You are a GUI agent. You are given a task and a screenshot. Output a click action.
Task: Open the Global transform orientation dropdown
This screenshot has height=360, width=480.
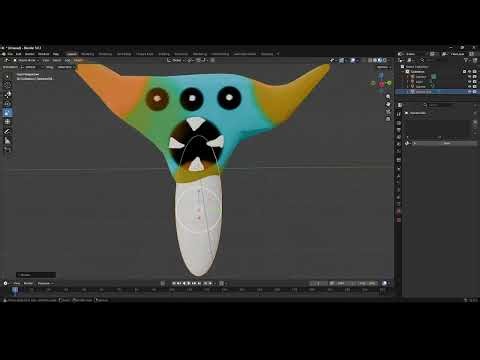(175, 60)
